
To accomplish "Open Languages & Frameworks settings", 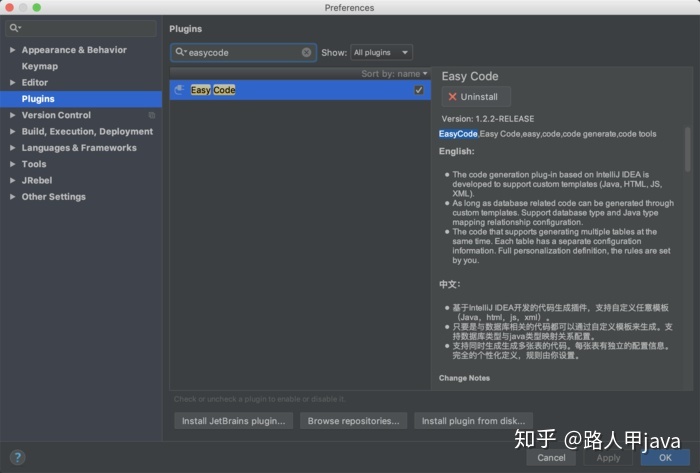I will point(79,148).
